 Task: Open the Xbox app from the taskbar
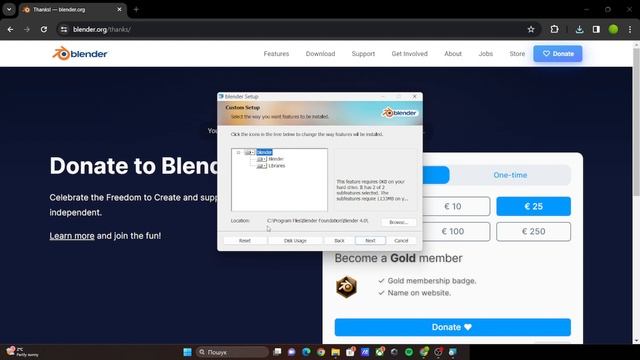point(380,352)
